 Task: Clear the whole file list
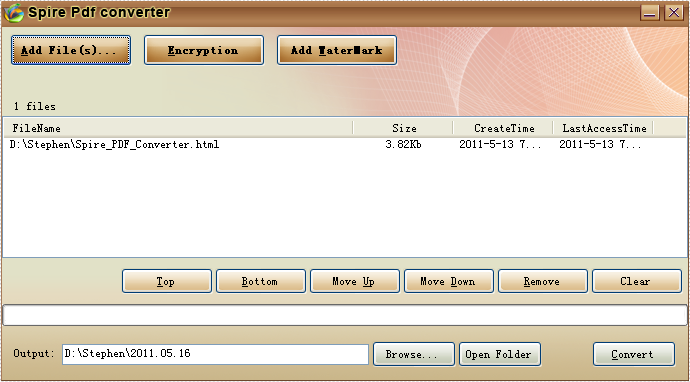pos(637,281)
